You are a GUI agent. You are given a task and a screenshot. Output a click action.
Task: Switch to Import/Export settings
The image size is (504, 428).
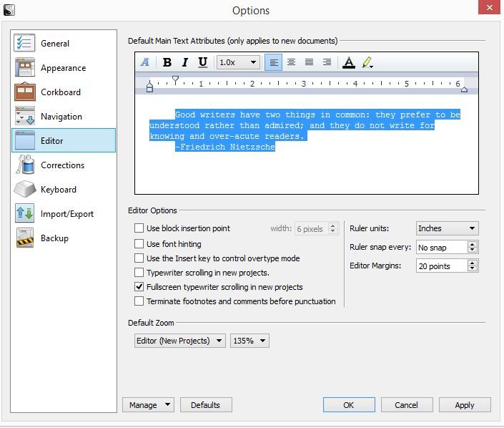(64, 214)
